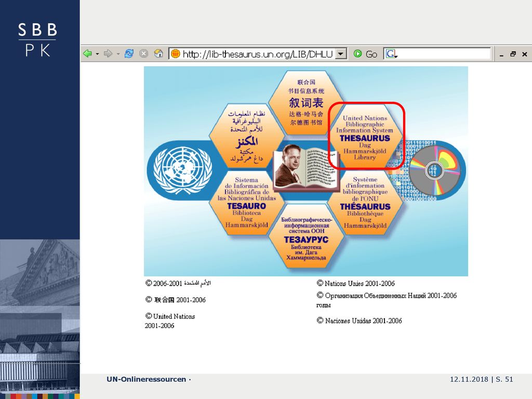This screenshot has width=532, height=399.
Task: Open the Forward history dropdown arrow
Action: point(118,54)
